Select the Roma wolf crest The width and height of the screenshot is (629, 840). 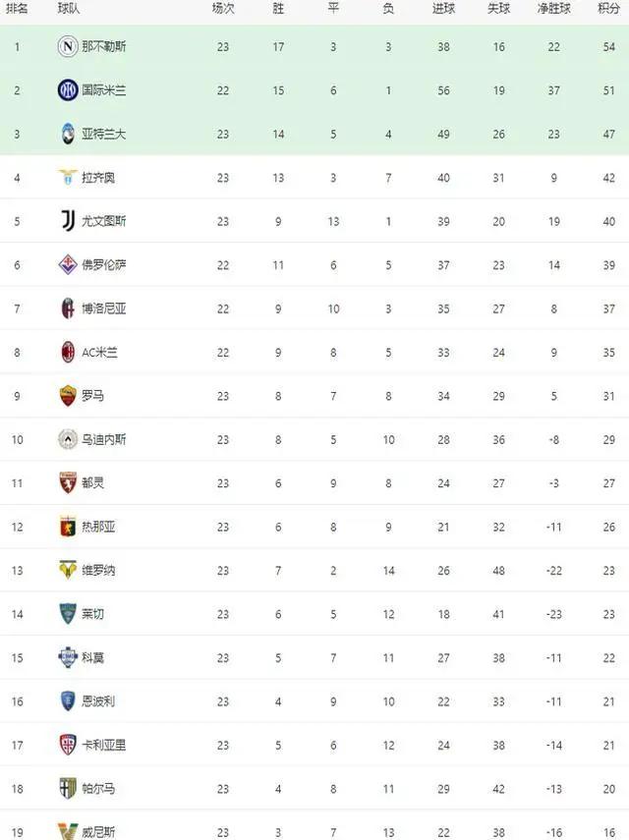coord(68,396)
